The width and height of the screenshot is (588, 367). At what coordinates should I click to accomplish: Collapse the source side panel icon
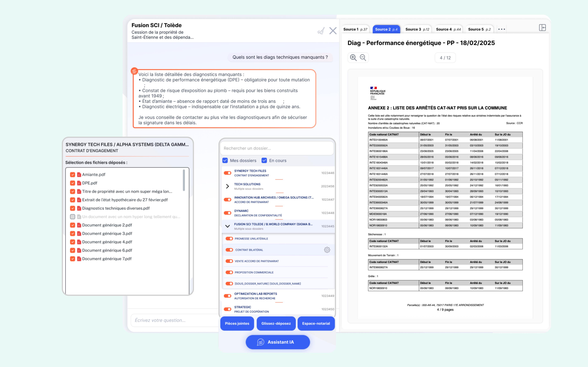pos(542,28)
